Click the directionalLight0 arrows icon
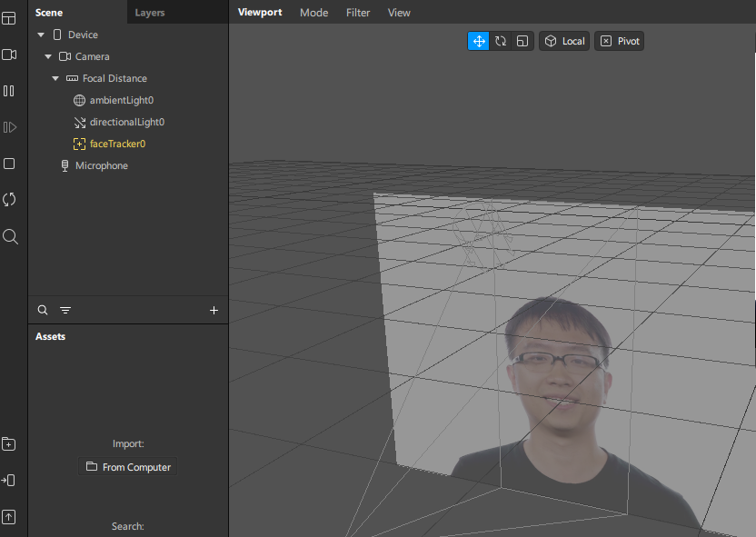The width and height of the screenshot is (756, 537). 80,123
